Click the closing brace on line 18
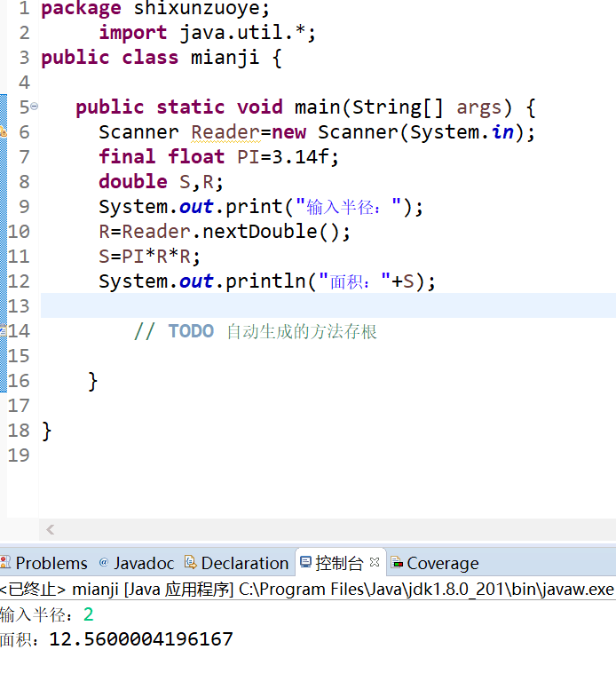This screenshot has height=697, width=616. point(47,432)
